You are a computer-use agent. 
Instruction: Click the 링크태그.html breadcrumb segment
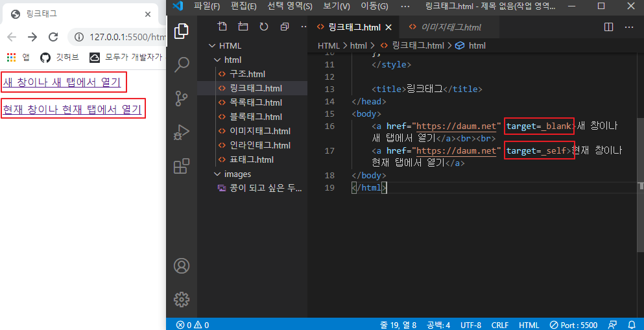[x=412, y=45]
